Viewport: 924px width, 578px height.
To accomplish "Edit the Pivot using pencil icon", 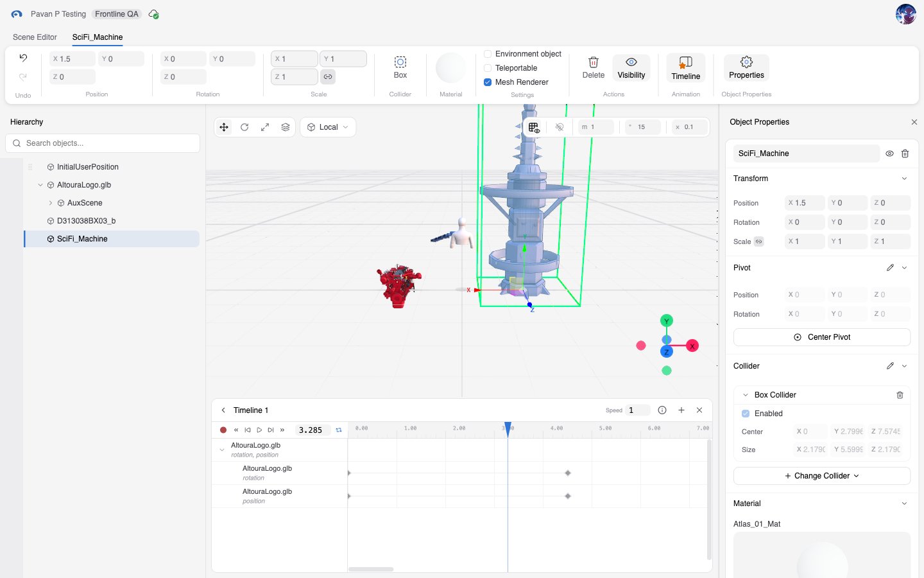I will pos(890,268).
